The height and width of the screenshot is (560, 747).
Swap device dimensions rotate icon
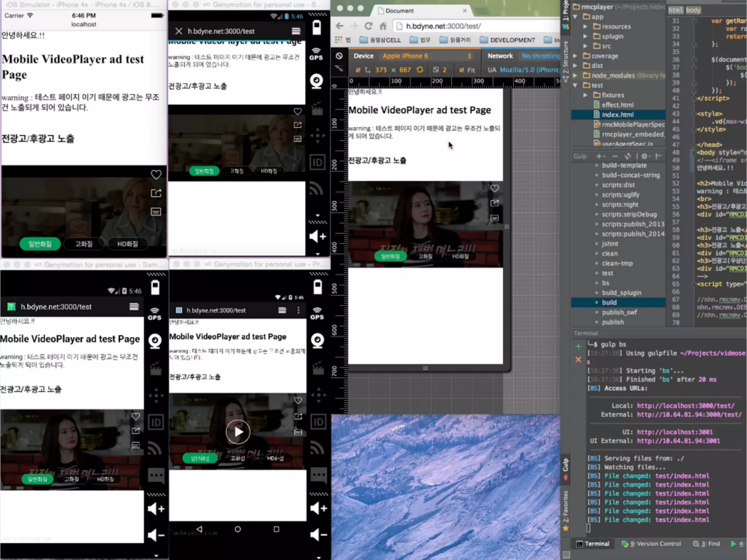point(420,70)
